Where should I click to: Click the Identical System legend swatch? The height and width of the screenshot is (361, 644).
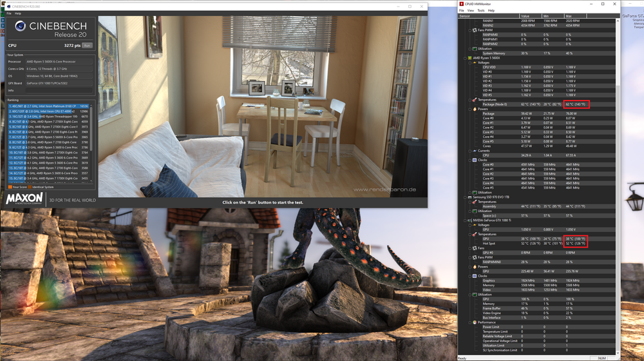click(x=30, y=187)
